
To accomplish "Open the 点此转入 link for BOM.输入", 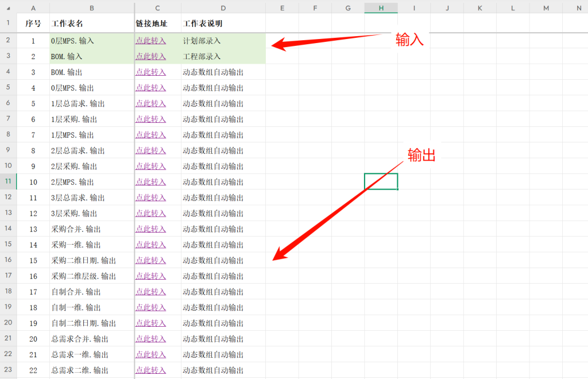I will (150, 57).
